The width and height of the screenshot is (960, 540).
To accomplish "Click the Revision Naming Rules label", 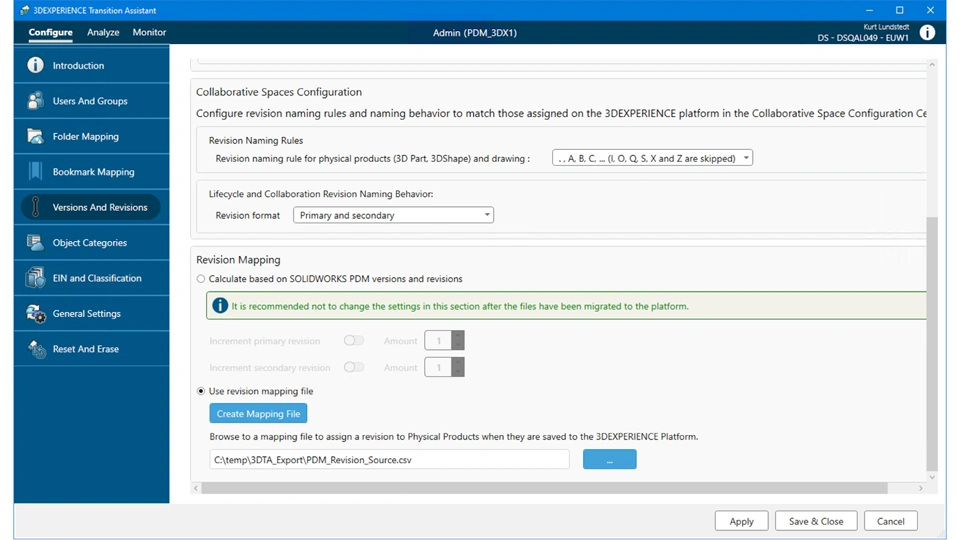I will [x=256, y=140].
